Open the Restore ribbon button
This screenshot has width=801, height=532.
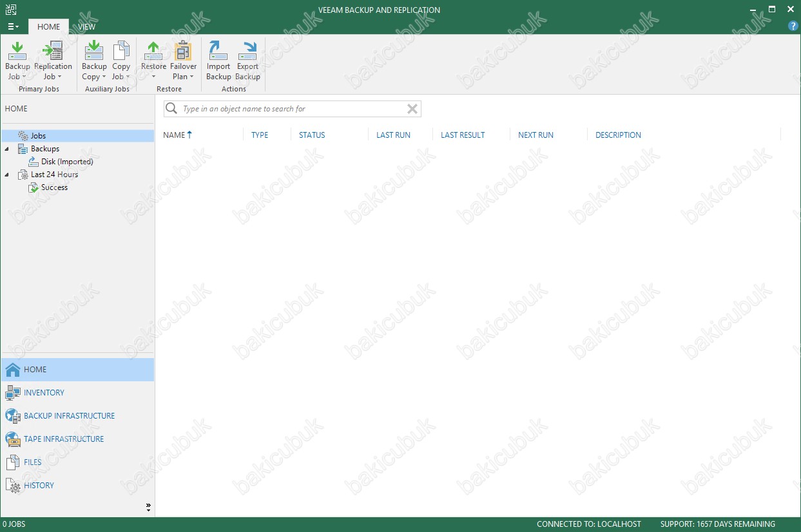coord(153,61)
